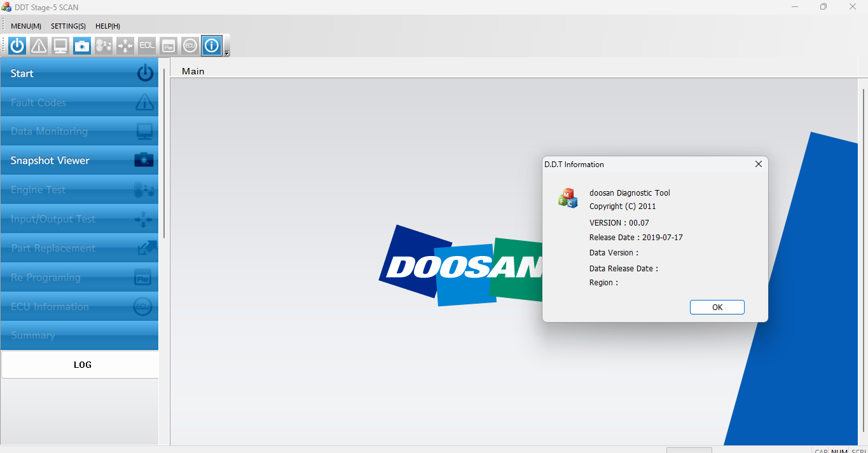868x453 pixels.
Task: Click the Information (i) toolbar icon
Action: pyautogui.click(x=212, y=46)
